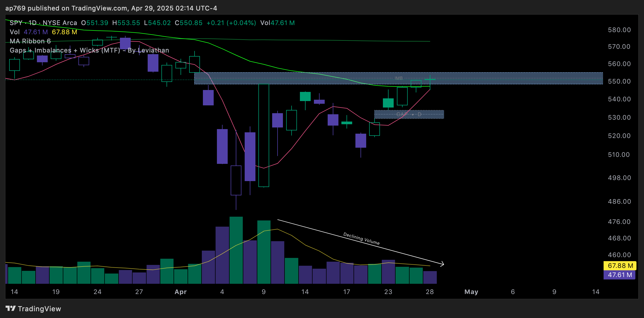Click the GAP D zone label
Image resolution: width=644 pixels, height=318 pixels.
pyautogui.click(x=409, y=115)
